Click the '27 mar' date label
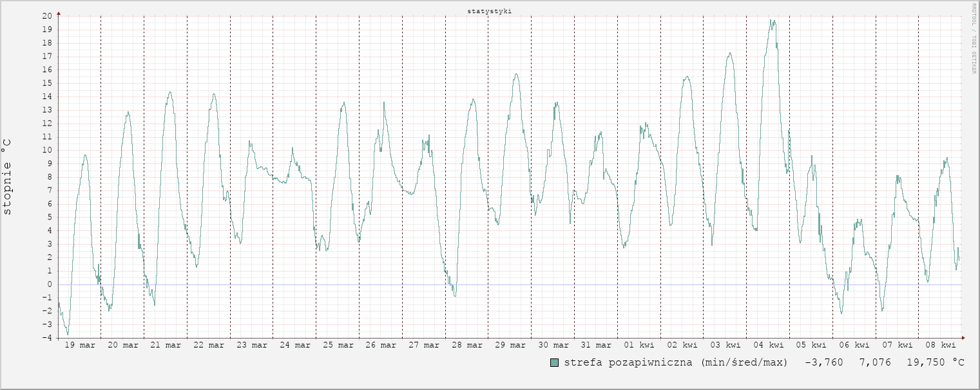This screenshot has width=980, height=390. tap(424, 345)
